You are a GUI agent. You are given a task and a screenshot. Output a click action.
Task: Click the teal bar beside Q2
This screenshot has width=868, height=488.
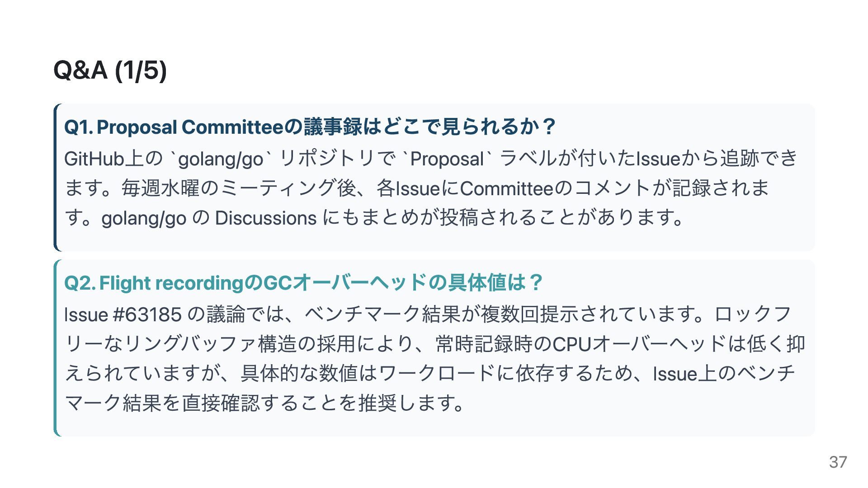tap(55, 348)
